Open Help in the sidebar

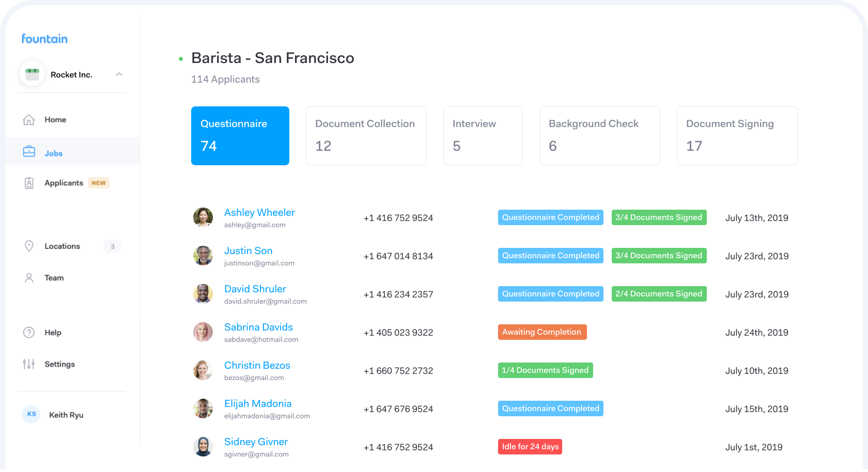click(x=53, y=333)
